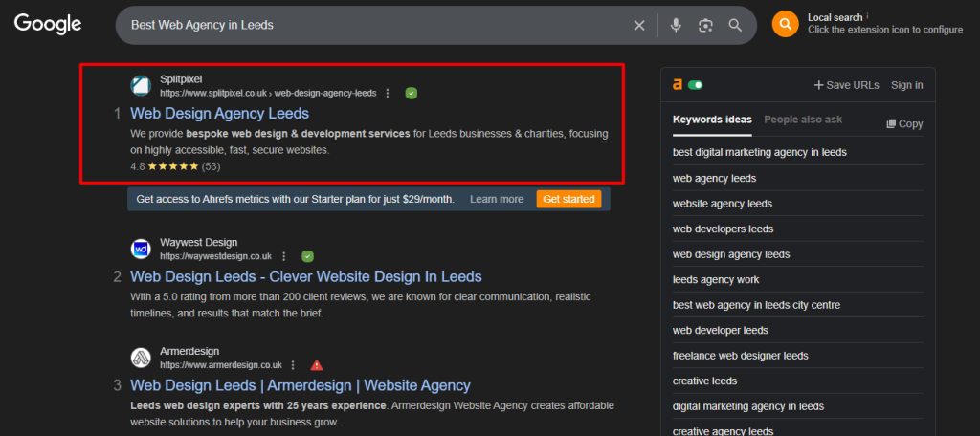Click green shield badge next to Waywest Design
Viewport: 980px width, 436px height.
307,256
